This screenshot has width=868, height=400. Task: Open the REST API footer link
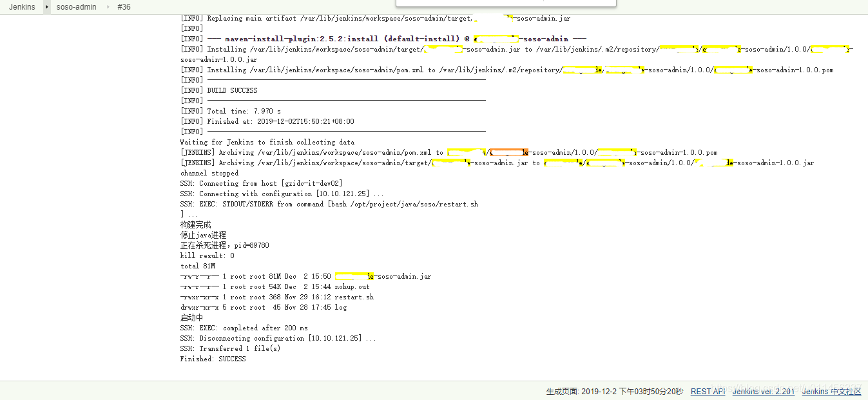point(708,392)
